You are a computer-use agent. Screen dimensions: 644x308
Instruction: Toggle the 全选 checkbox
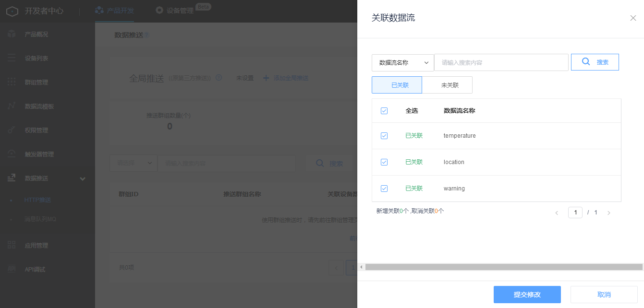click(x=384, y=111)
